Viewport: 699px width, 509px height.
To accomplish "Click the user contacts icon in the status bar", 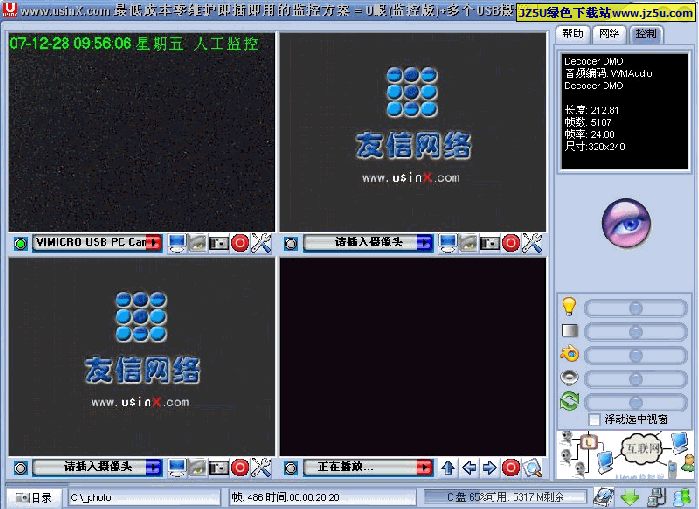I will (682, 497).
